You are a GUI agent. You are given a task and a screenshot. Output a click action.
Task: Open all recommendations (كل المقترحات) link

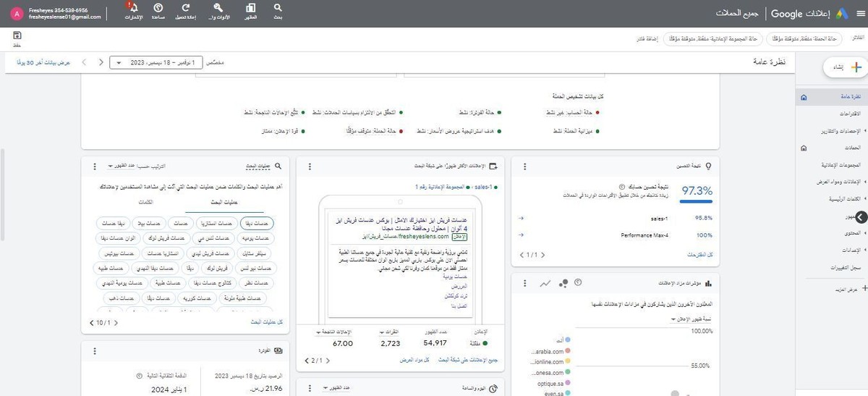coord(699,256)
